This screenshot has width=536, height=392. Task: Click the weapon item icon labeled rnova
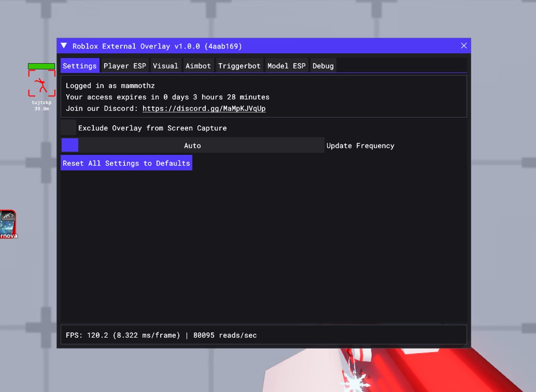click(x=8, y=224)
